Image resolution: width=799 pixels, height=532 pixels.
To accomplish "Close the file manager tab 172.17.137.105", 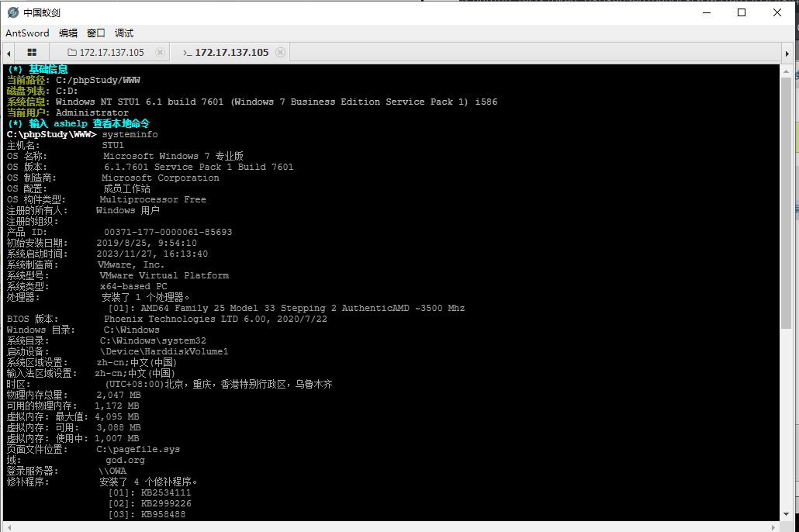I will pos(160,53).
